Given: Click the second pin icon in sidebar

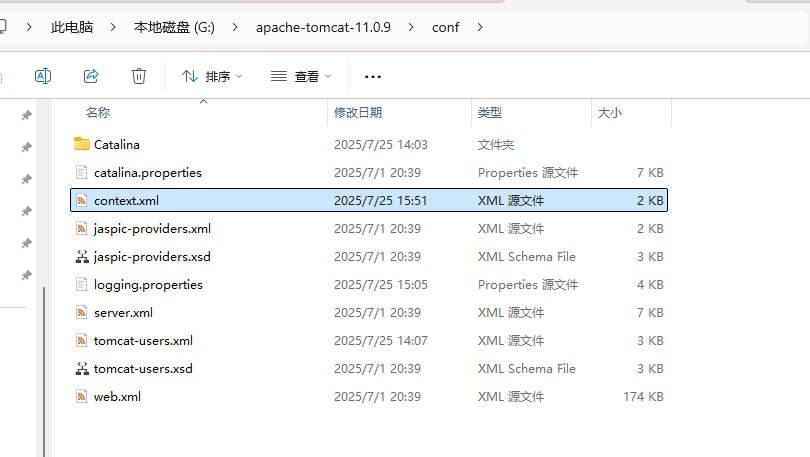Looking at the screenshot, I should [x=26, y=147].
